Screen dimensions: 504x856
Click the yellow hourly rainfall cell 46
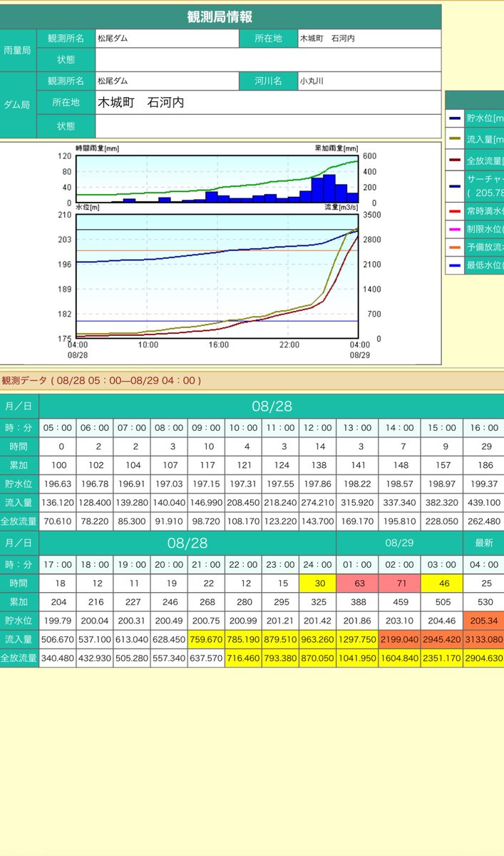(441, 582)
